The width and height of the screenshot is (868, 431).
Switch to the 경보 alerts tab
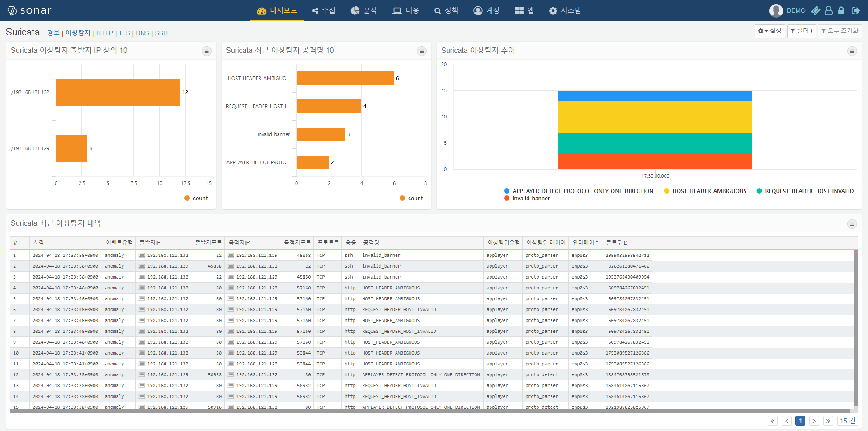tap(53, 33)
